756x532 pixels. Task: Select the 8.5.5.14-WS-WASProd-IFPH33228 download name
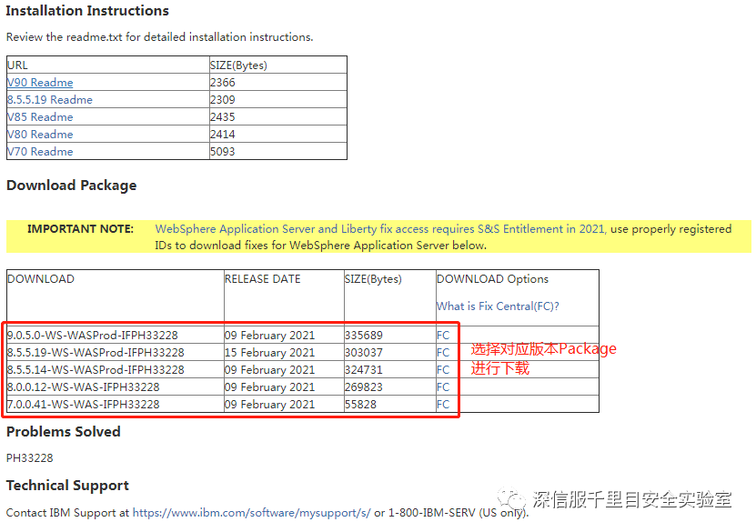[96, 370]
